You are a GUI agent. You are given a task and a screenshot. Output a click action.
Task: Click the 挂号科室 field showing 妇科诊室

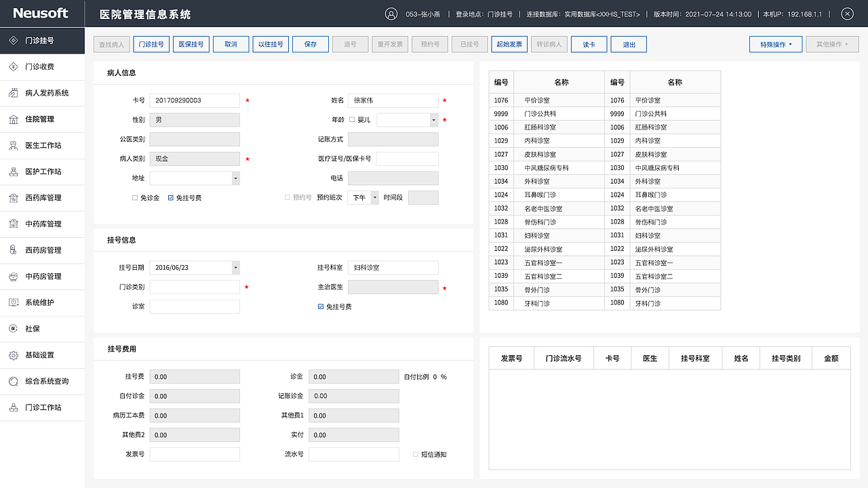click(393, 268)
